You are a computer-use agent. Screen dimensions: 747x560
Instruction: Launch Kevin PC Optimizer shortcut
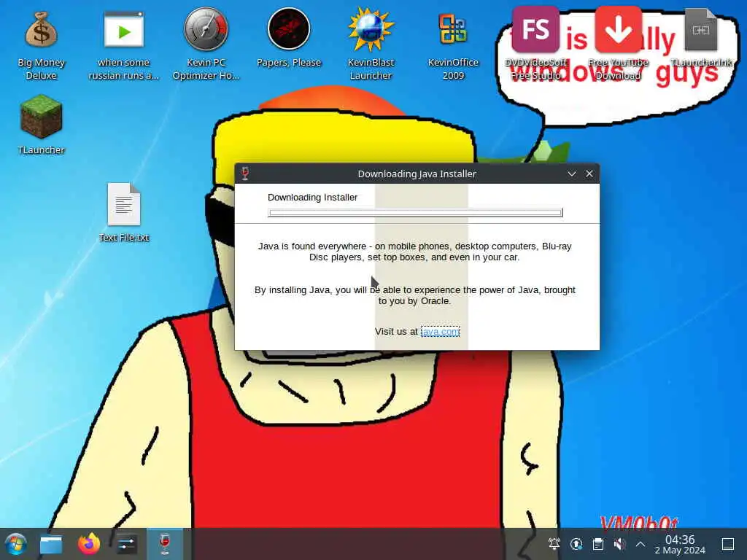point(206,44)
